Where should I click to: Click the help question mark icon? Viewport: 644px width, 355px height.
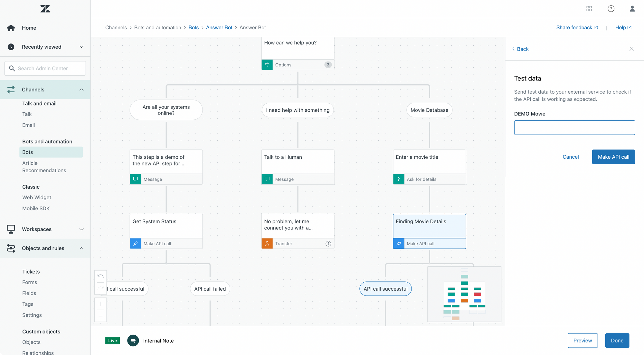611,9
